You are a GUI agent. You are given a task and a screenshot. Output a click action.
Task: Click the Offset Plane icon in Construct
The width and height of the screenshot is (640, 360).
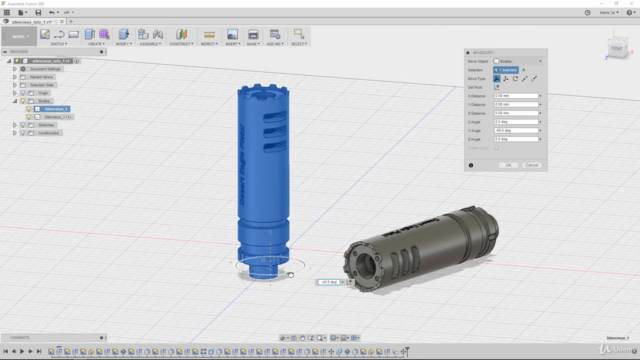(181, 35)
